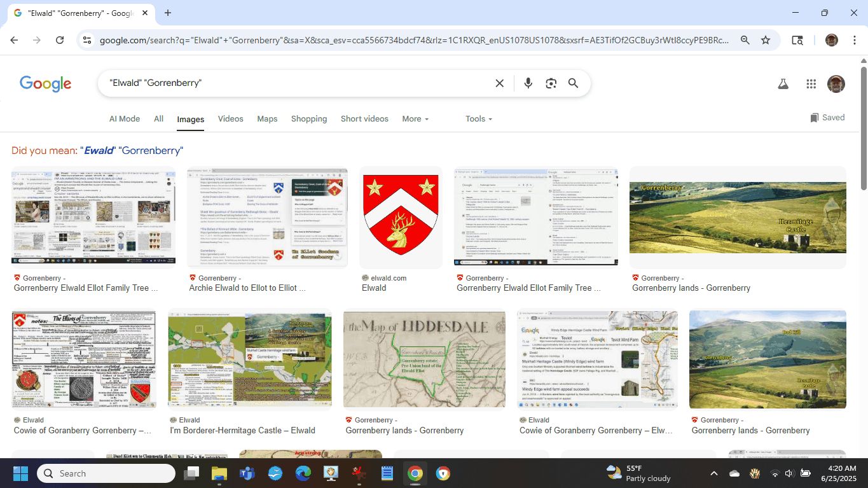Open File Explorer from the taskbar
Screen dimensions: 868x488
pyautogui.click(x=219, y=473)
